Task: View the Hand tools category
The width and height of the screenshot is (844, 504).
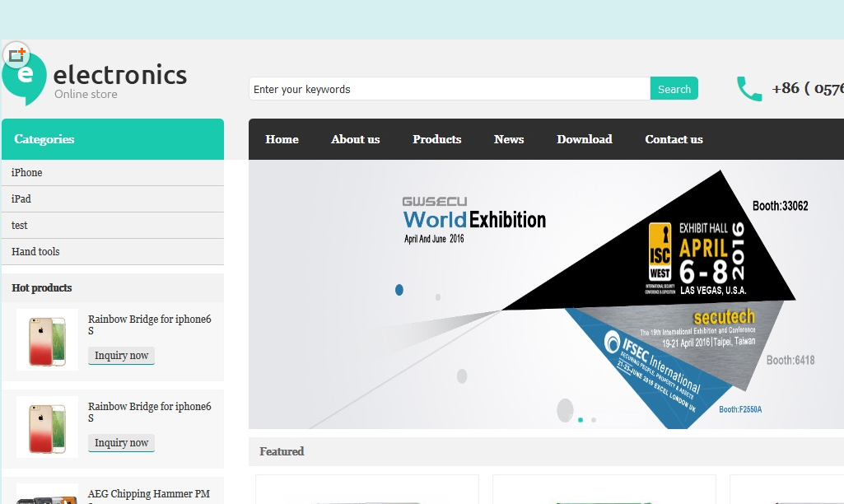Action: [x=113, y=252]
